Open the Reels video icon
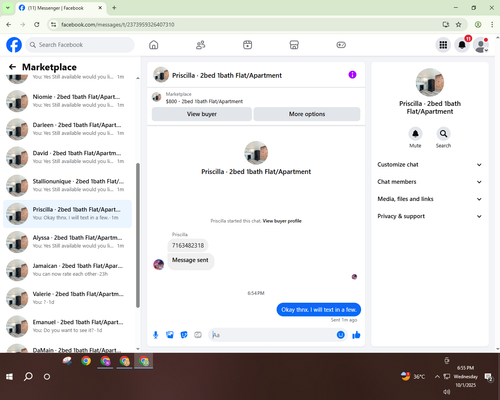 (247, 45)
